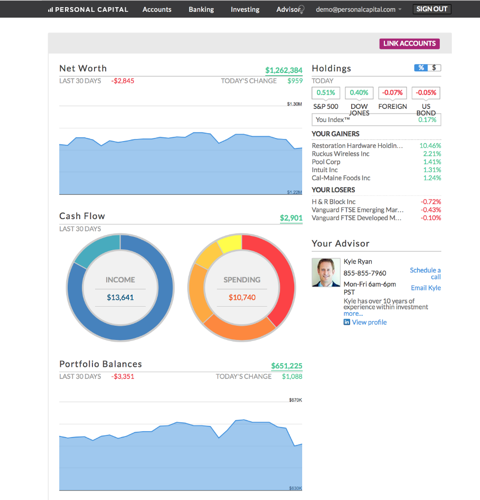The image size is (480, 500).
Task: Click the Spending $10,740 center
Action: tap(242, 288)
